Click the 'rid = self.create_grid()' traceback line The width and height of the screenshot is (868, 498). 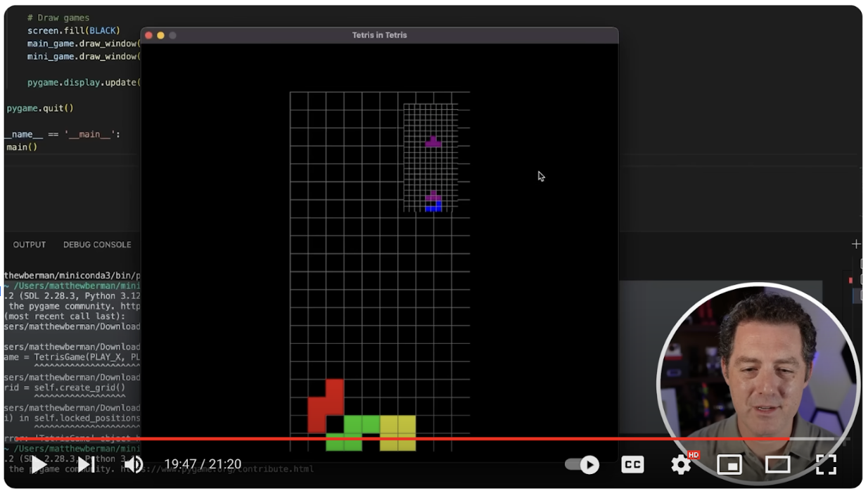click(x=64, y=388)
